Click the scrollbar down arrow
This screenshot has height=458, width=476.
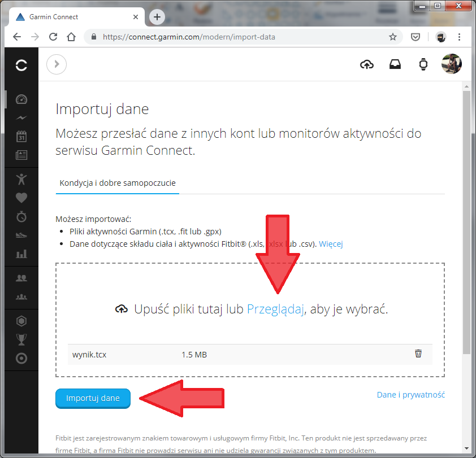[x=466, y=448]
